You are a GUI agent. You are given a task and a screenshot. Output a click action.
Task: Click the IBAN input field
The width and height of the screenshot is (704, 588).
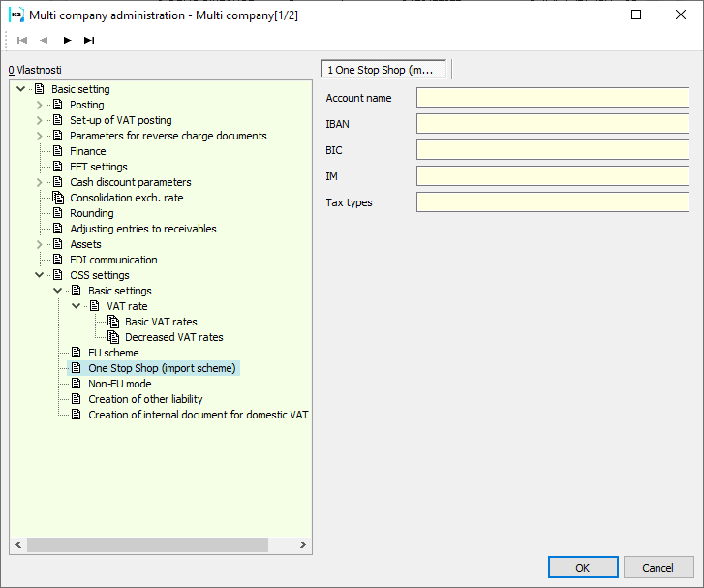(x=552, y=123)
